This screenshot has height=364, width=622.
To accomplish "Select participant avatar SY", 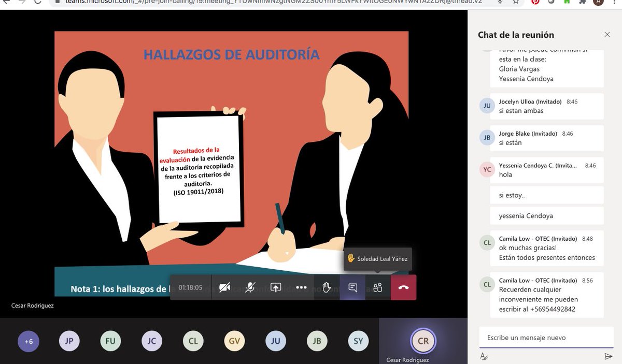I will click(x=358, y=341).
